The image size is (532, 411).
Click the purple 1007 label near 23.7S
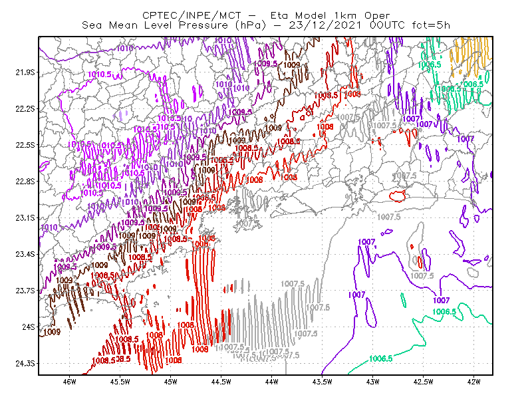356,295
